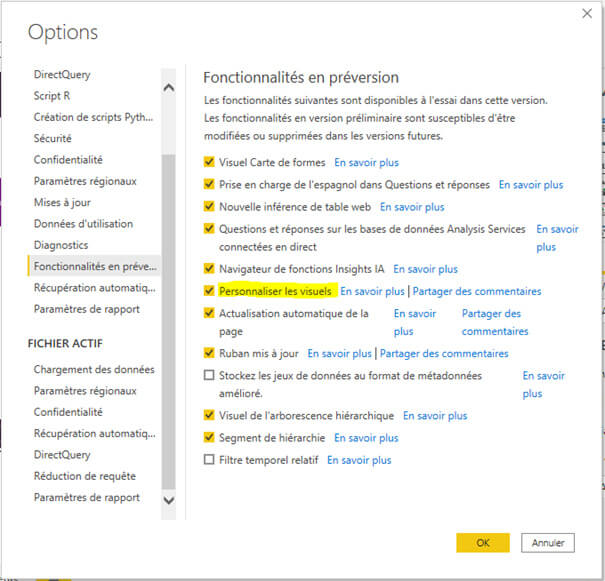Toggle Prise en charge de l'espagnol checkbox
Screen dimensions: 605x581
(209, 184)
